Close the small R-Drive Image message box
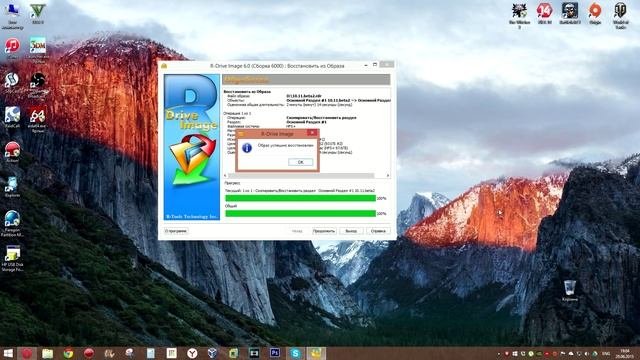The width and height of the screenshot is (640, 360). [x=312, y=133]
